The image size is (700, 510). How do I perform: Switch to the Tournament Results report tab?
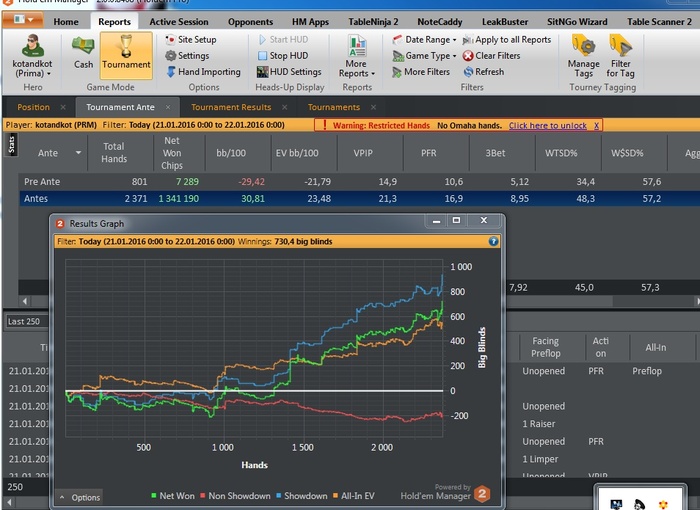pyautogui.click(x=231, y=107)
